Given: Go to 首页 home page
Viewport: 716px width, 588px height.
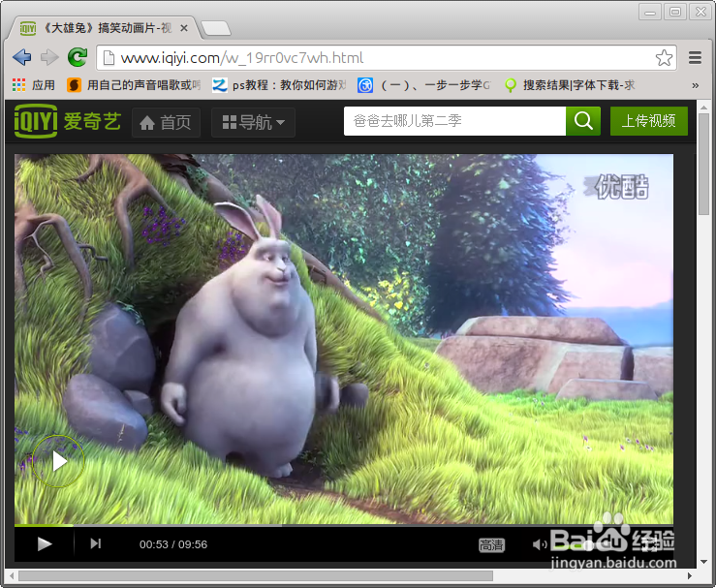Looking at the screenshot, I should [x=166, y=122].
